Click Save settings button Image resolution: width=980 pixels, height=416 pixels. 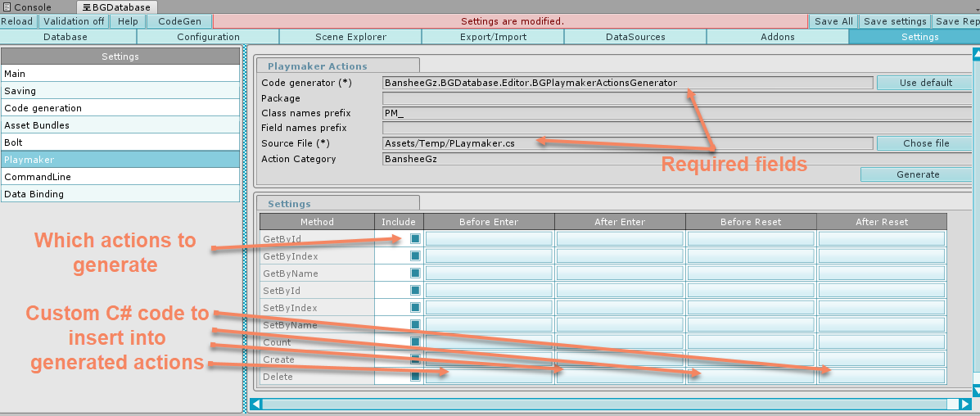point(895,21)
